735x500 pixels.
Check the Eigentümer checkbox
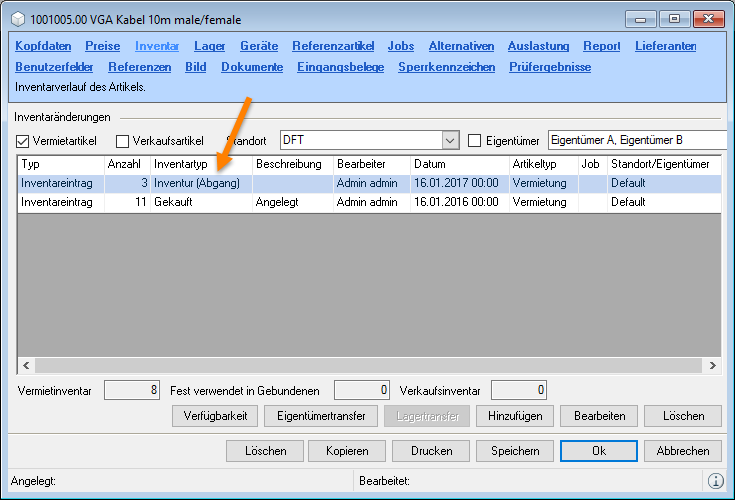pyautogui.click(x=475, y=141)
